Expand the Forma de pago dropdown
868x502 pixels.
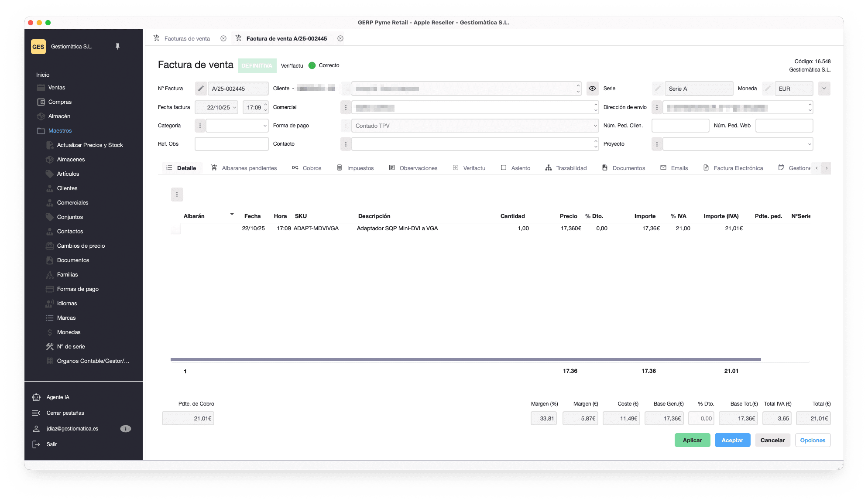pyautogui.click(x=595, y=126)
